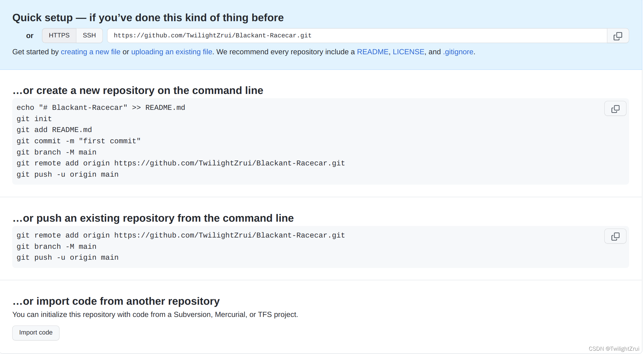
Task: Click git push line in existing-repo block
Action: click(x=68, y=258)
